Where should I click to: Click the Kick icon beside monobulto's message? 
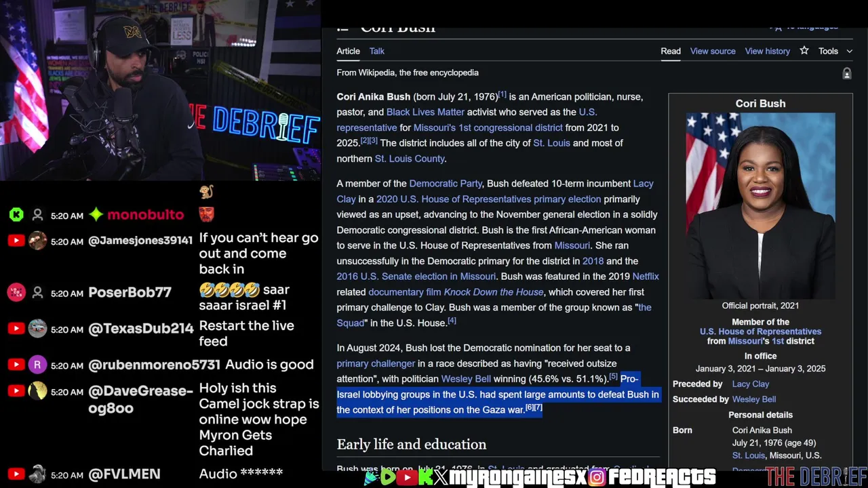click(16, 215)
